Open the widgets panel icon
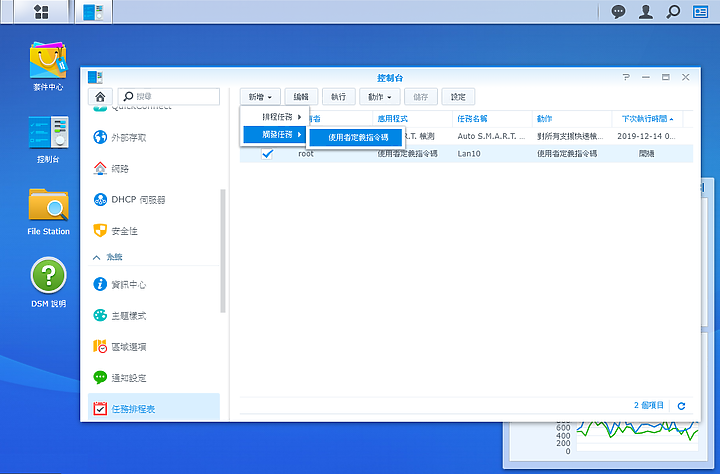 tap(700, 11)
